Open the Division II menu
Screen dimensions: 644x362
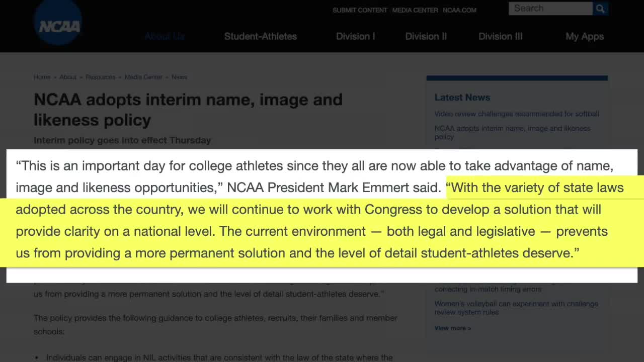pos(426,36)
